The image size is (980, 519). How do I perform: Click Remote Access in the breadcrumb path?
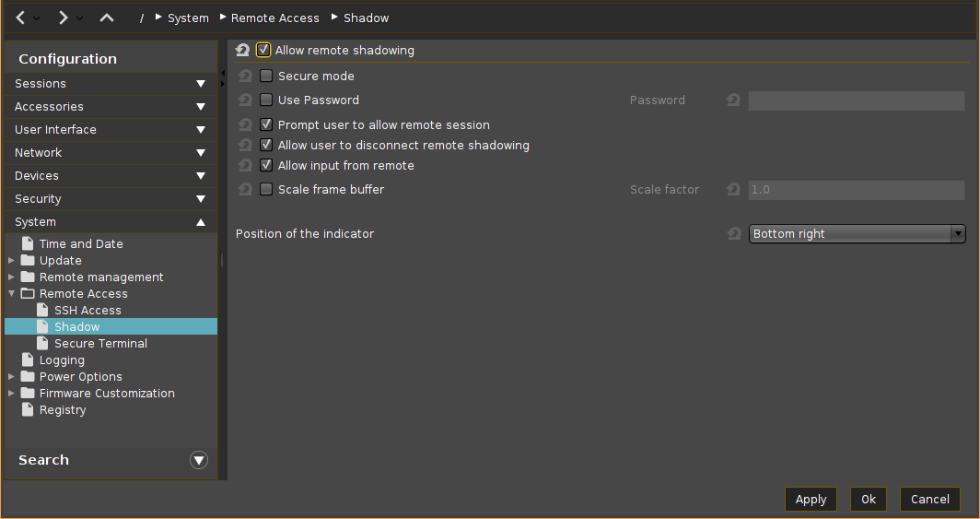click(x=274, y=18)
